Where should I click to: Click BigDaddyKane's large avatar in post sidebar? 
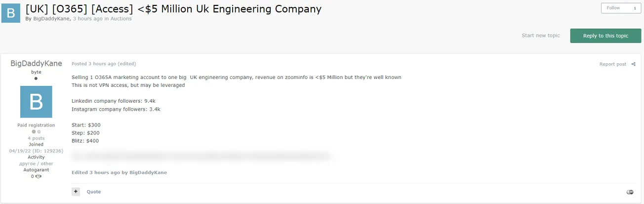pos(36,102)
